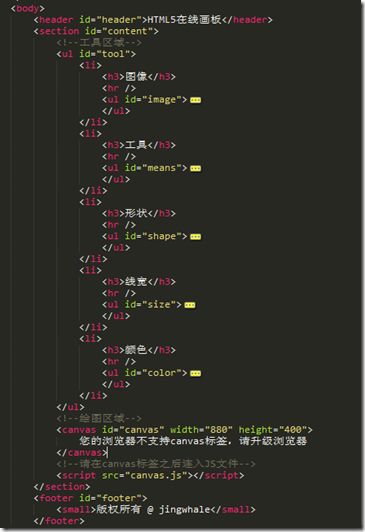The width and height of the screenshot is (365, 532).
Task: Expand the folded ul id="color" block
Action: pyautogui.click(x=195, y=373)
